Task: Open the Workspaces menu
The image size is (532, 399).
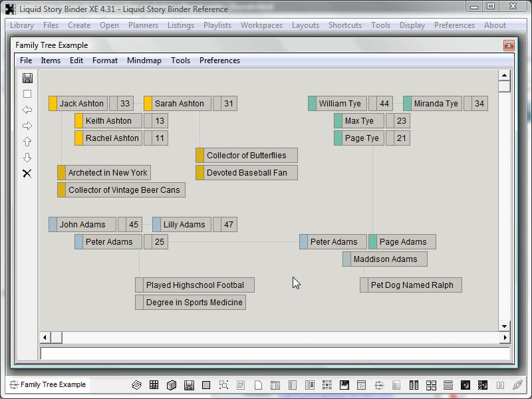Action: [x=261, y=25]
